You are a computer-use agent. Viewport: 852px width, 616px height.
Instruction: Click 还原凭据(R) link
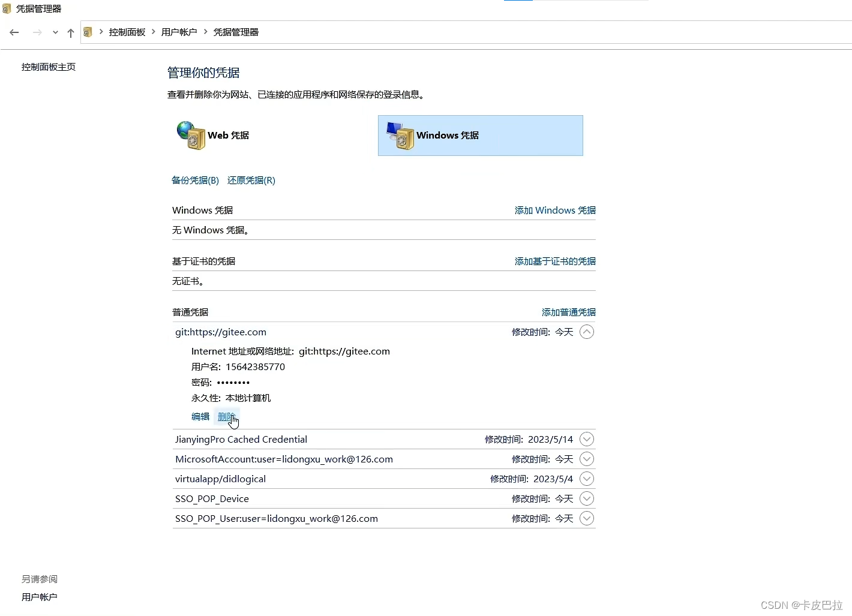(251, 181)
